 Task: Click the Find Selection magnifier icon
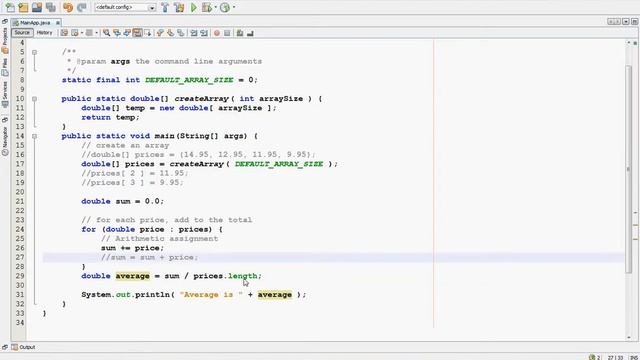pyautogui.click(x=106, y=33)
